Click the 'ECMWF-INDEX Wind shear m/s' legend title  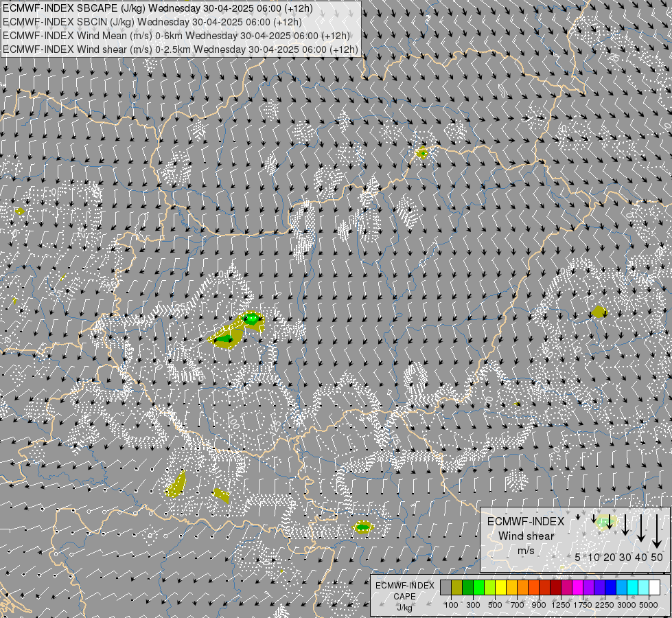coord(526,536)
